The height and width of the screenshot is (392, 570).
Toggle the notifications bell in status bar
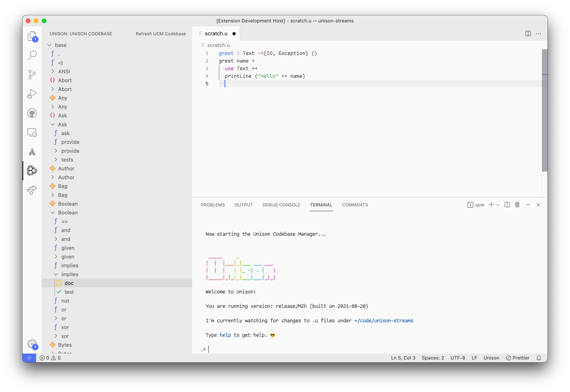(539, 358)
